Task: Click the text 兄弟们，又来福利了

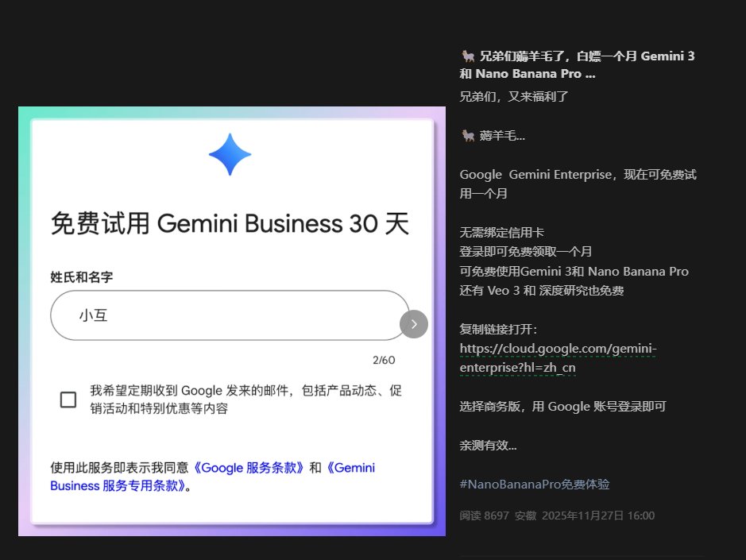Action: coord(514,97)
